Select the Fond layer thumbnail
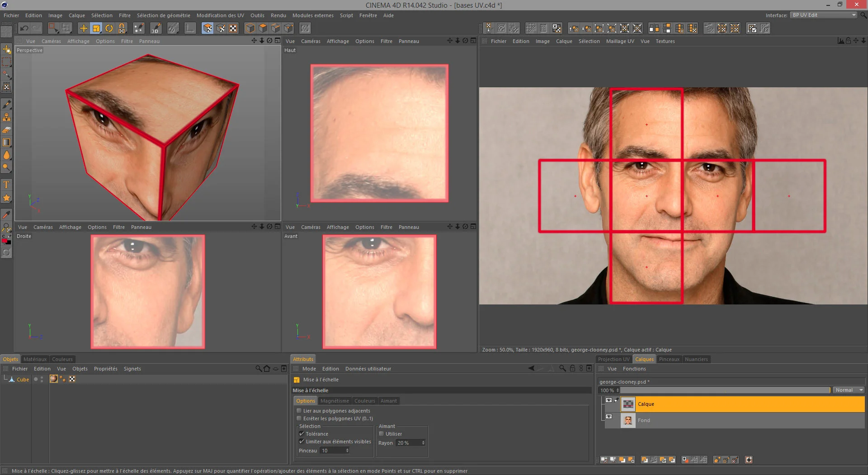This screenshot has height=475, width=868. 628,420
